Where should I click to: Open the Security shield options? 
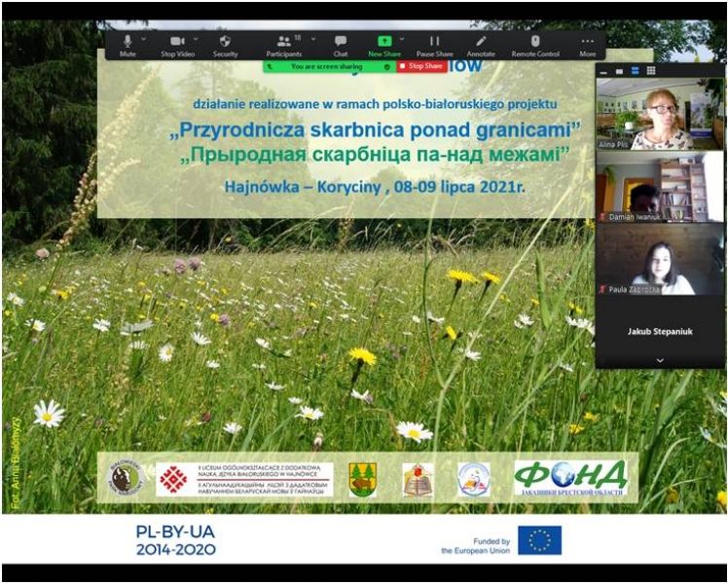click(x=225, y=45)
